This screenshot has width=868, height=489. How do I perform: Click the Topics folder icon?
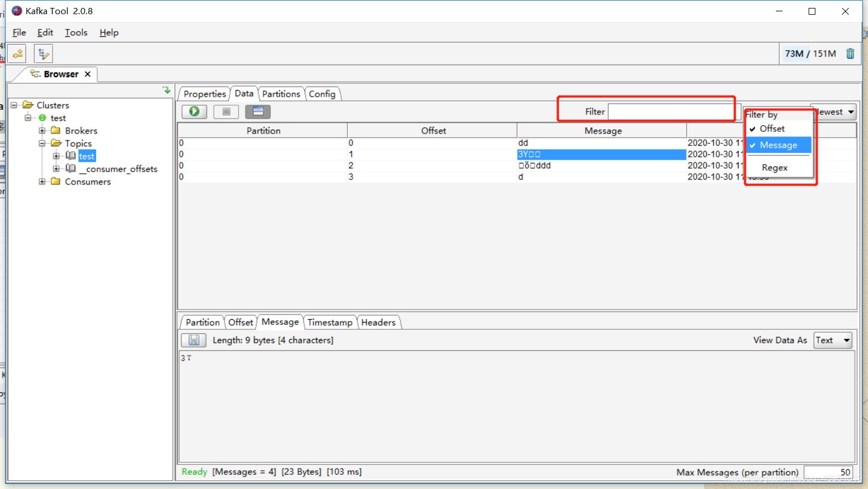[56, 143]
